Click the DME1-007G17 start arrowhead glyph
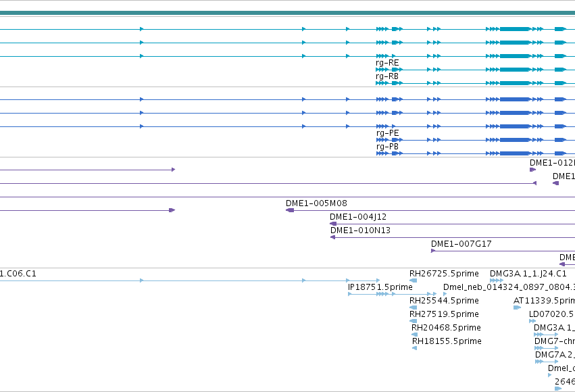575x392 pixels. (x=433, y=251)
